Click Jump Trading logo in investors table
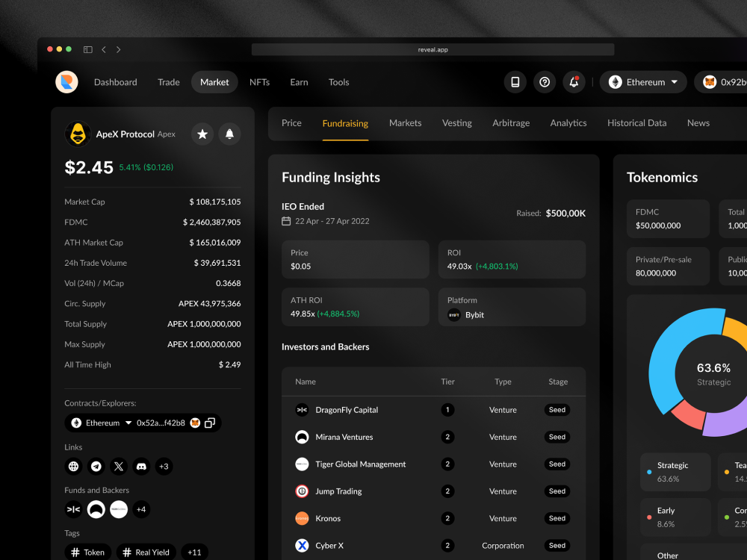Screen dimensions: 747x560 pyautogui.click(x=302, y=491)
